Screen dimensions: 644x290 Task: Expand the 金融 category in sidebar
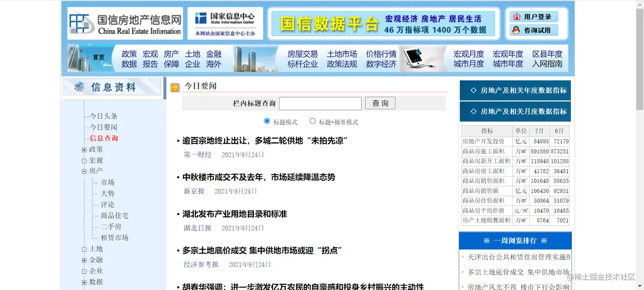click(x=84, y=260)
